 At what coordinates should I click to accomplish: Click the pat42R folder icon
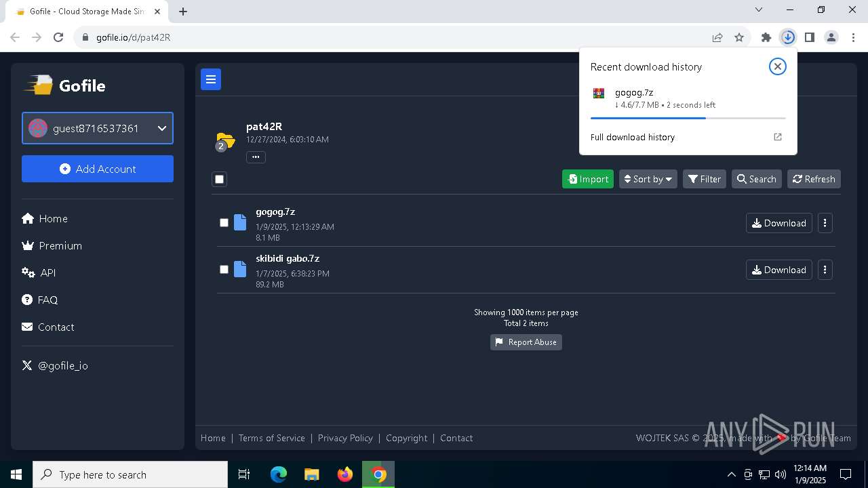[224, 141]
